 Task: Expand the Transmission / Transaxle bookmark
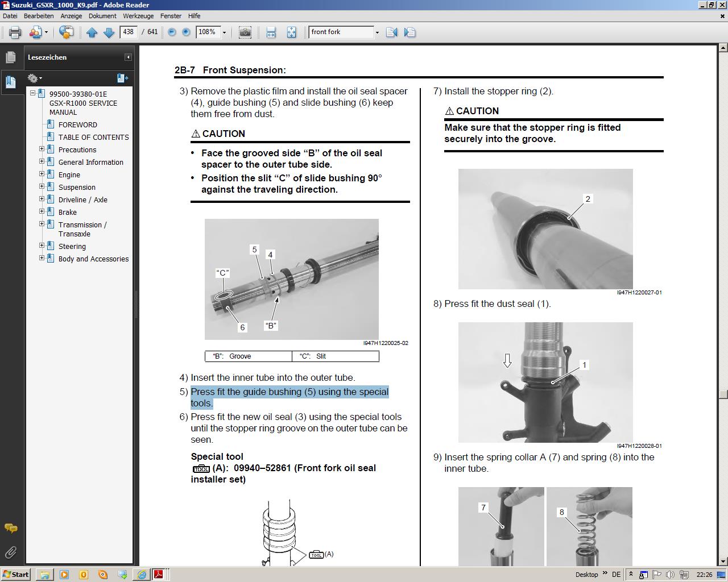(42, 224)
